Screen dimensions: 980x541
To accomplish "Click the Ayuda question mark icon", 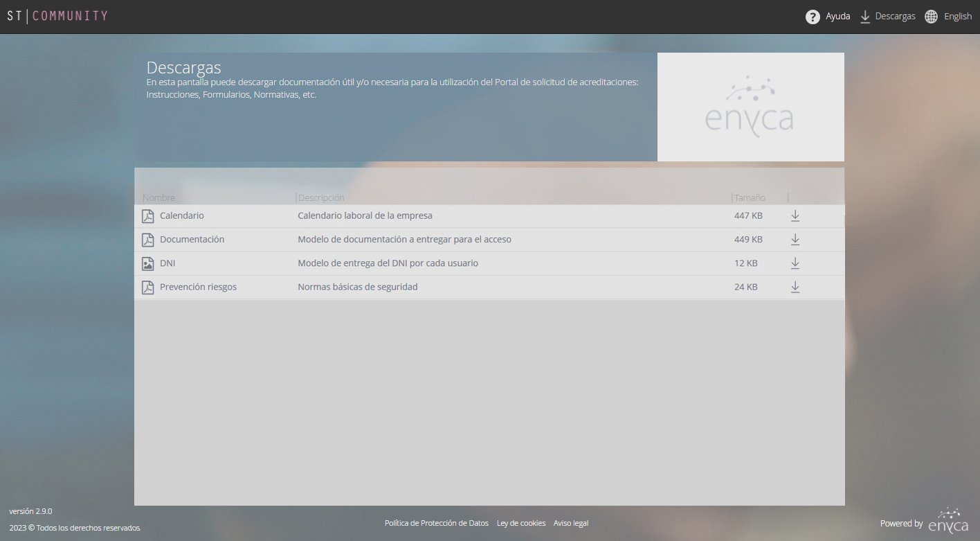I will tap(813, 17).
